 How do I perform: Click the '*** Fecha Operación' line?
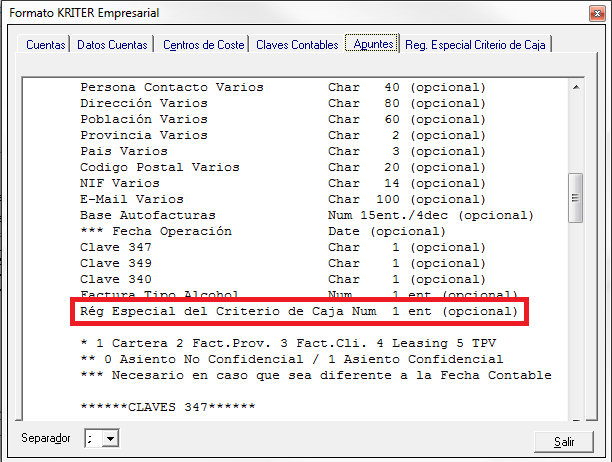(263, 231)
